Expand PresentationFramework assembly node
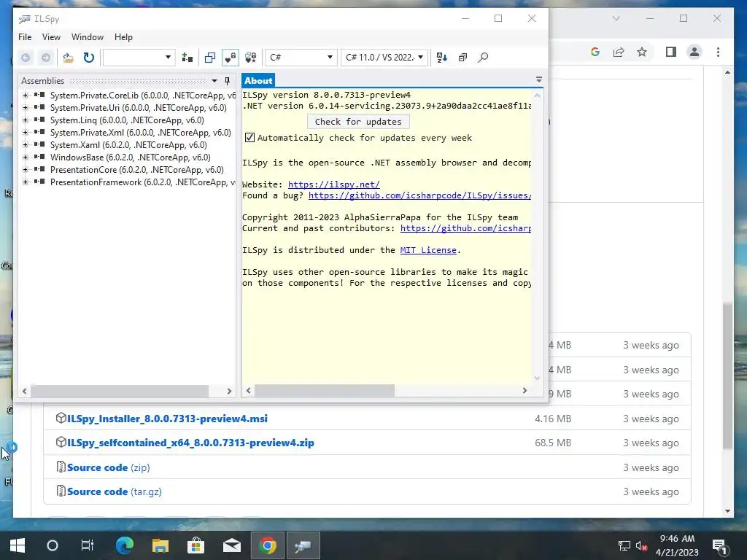 point(26,182)
